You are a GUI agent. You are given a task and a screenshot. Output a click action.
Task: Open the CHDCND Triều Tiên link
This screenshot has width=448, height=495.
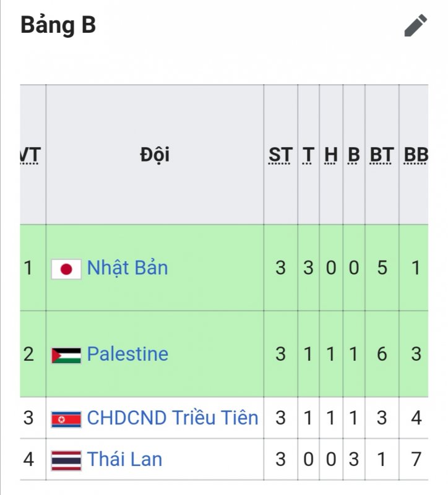tap(173, 418)
